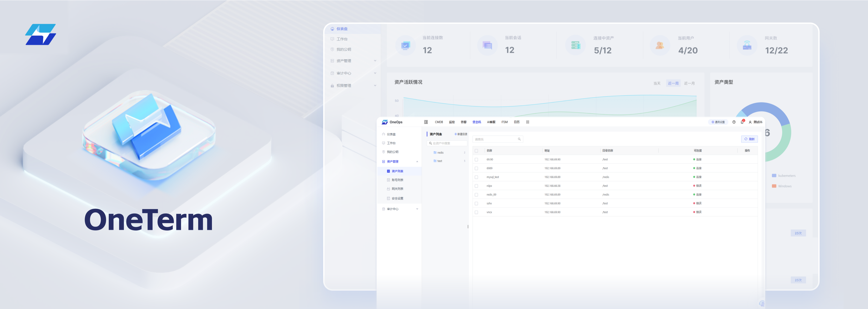Select the checkbox for vncx row
Screen dimensions: 868x309
click(x=477, y=212)
